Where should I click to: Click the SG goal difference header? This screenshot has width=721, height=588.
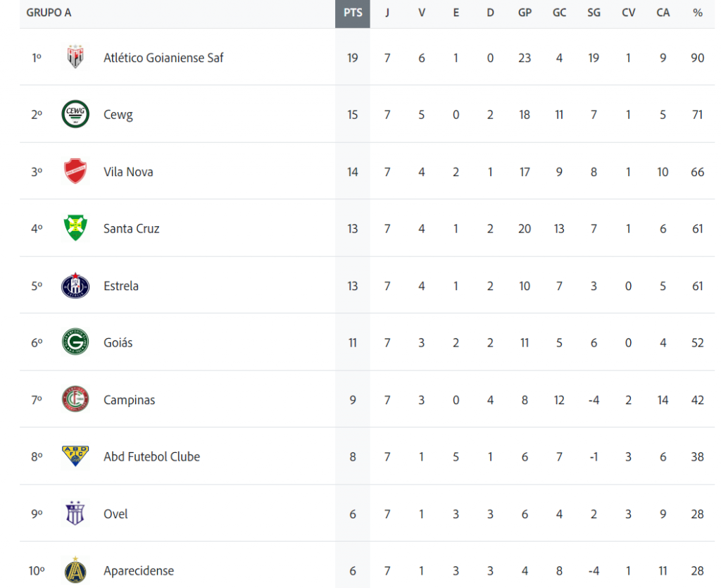[594, 13]
